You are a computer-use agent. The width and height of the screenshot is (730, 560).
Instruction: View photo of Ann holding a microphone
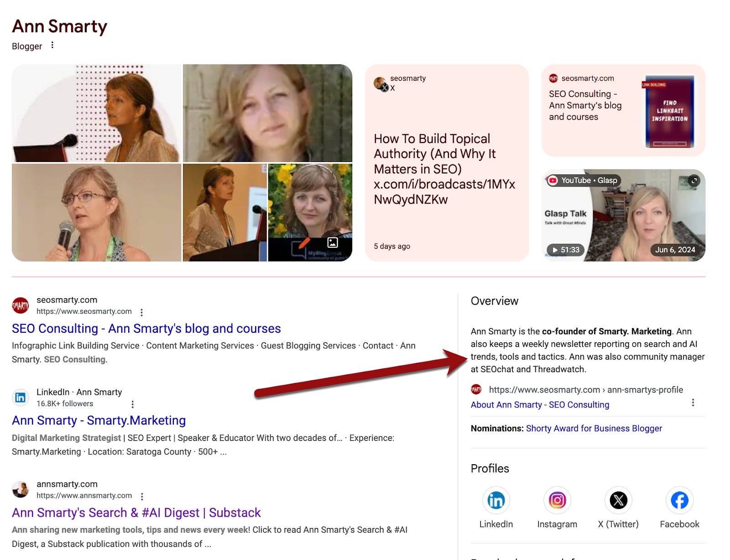coord(97,213)
